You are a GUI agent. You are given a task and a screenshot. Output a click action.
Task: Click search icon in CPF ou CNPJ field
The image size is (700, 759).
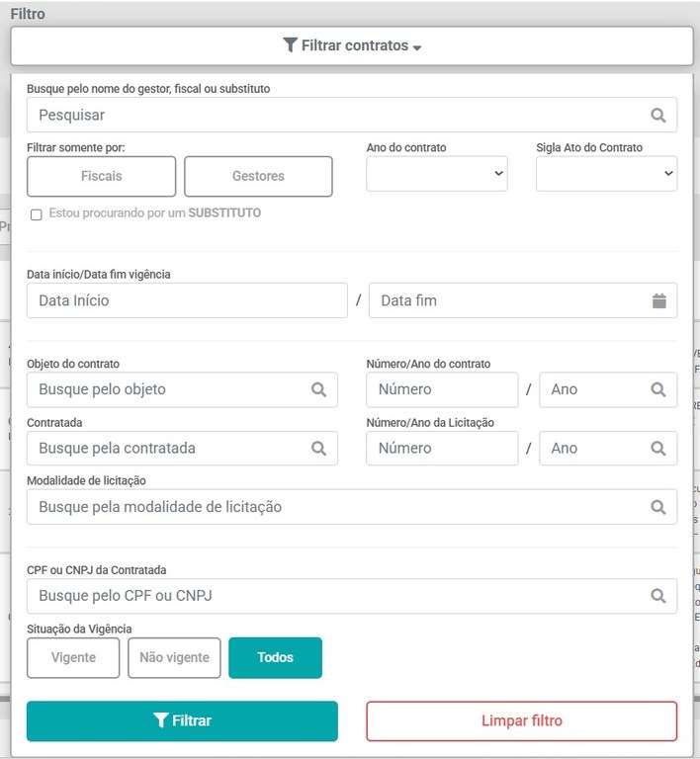point(658,596)
